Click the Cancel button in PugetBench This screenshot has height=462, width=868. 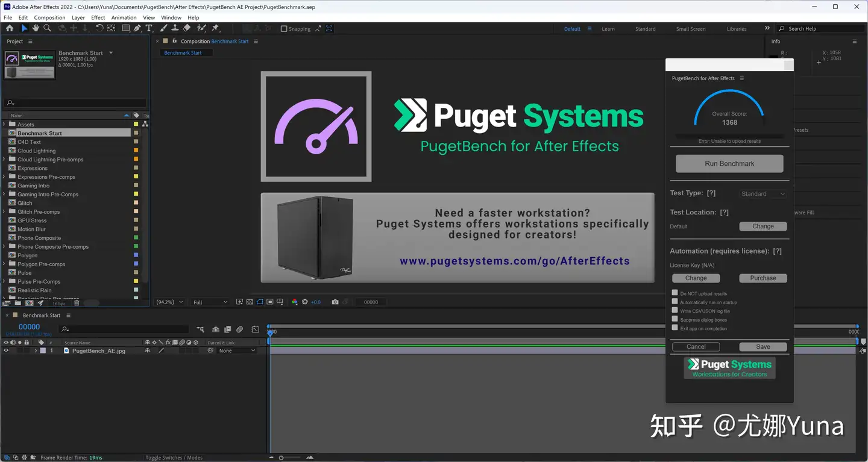(x=696, y=347)
